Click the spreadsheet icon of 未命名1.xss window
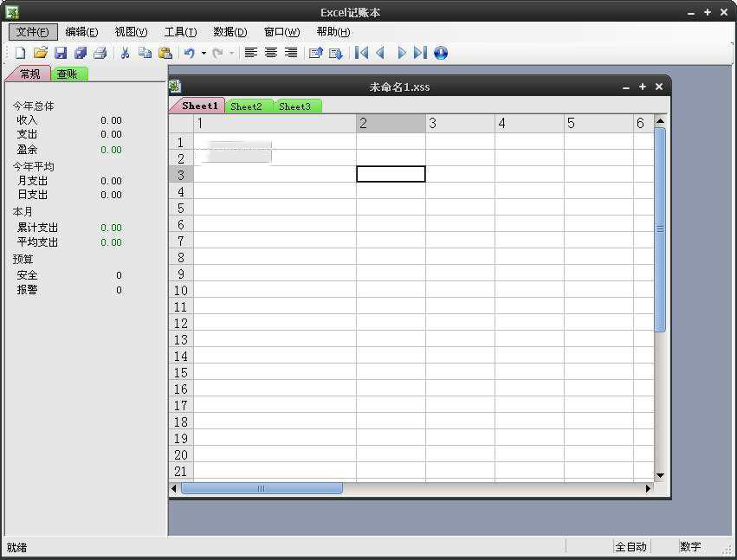 click(x=175, y=87)
